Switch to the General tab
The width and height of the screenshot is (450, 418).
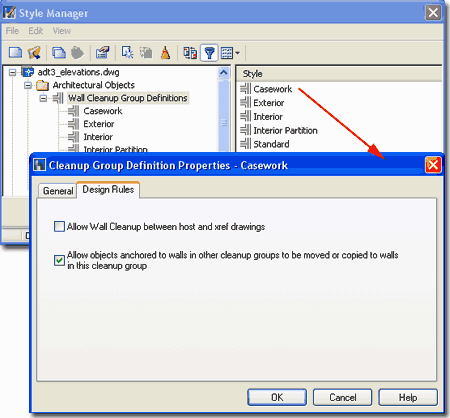[x=58, y=191]
